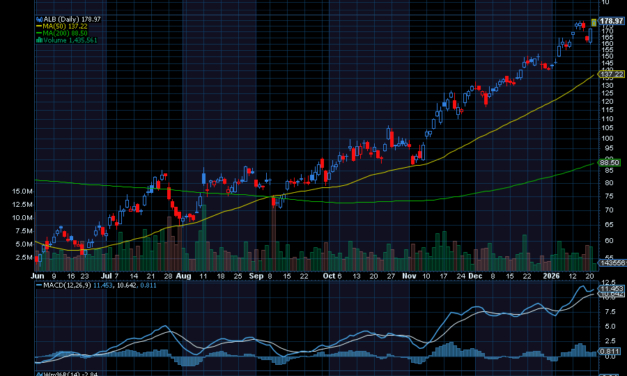Viewport: 627px width, 376px height.
Task: Click the 2.5M volume axis label
Action: tap(24, 257)
